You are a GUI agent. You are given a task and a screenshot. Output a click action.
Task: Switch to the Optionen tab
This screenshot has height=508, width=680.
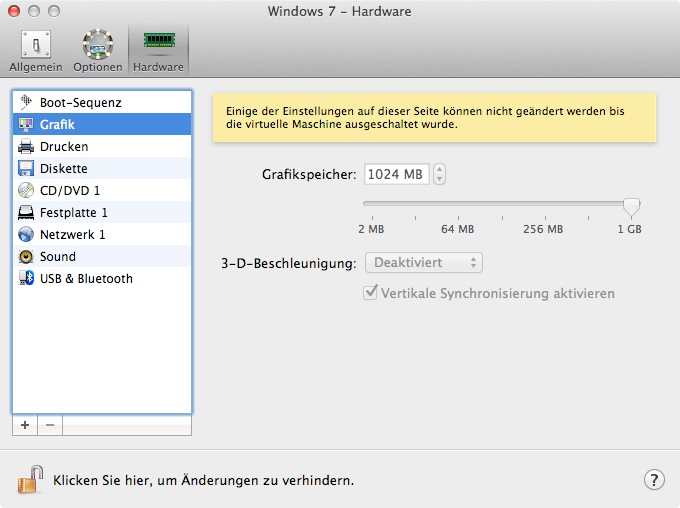click(98, 51)
